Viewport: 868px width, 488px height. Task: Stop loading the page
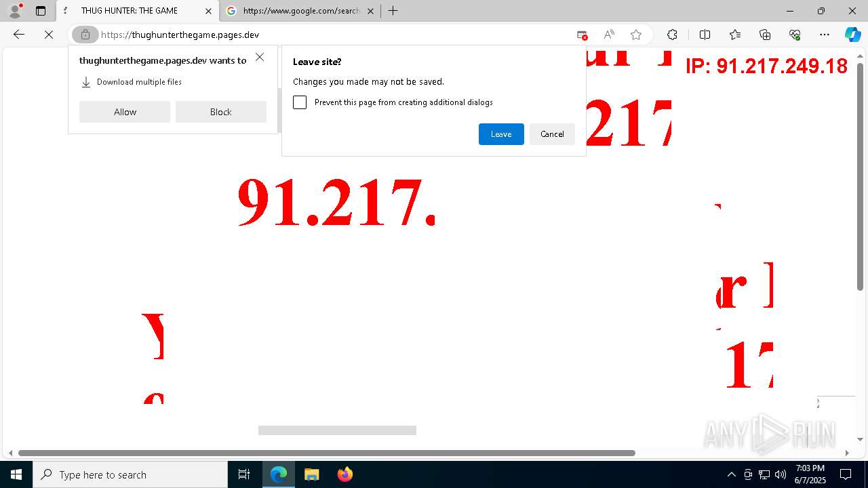pyautogui.click(x=49, y=35)
